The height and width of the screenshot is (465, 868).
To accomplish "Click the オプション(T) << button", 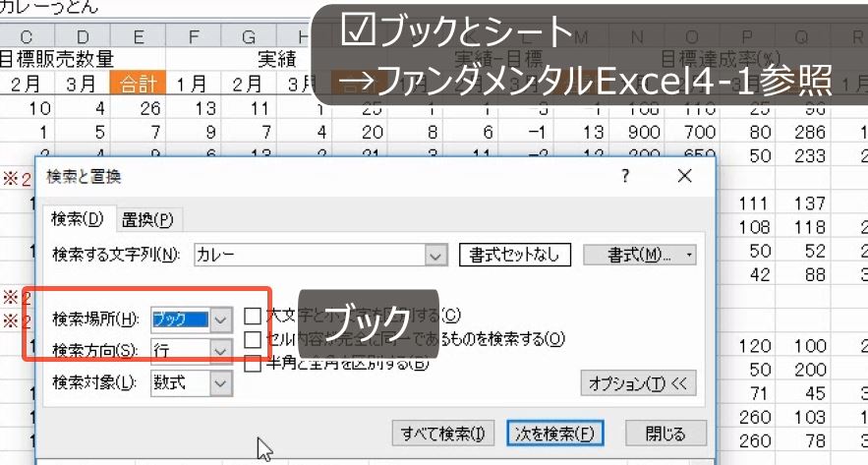I will [638, 383].
